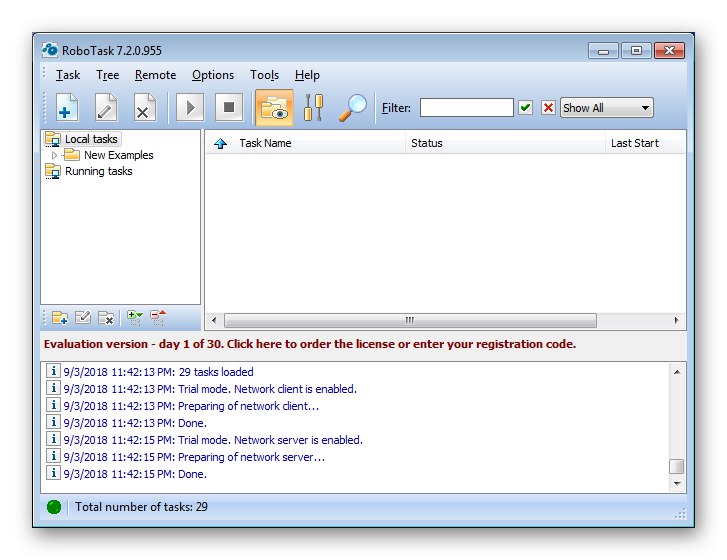Viewport: 727px width, 560px height.
Task: Click inside the Filter text field
Action: click(466, 108)
